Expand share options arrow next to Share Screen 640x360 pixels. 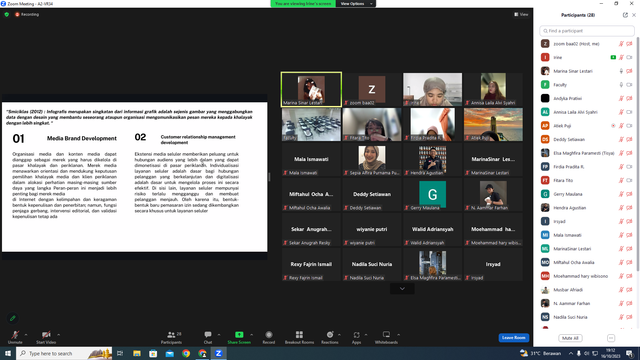pyautogui.click(x=251, y=335)
